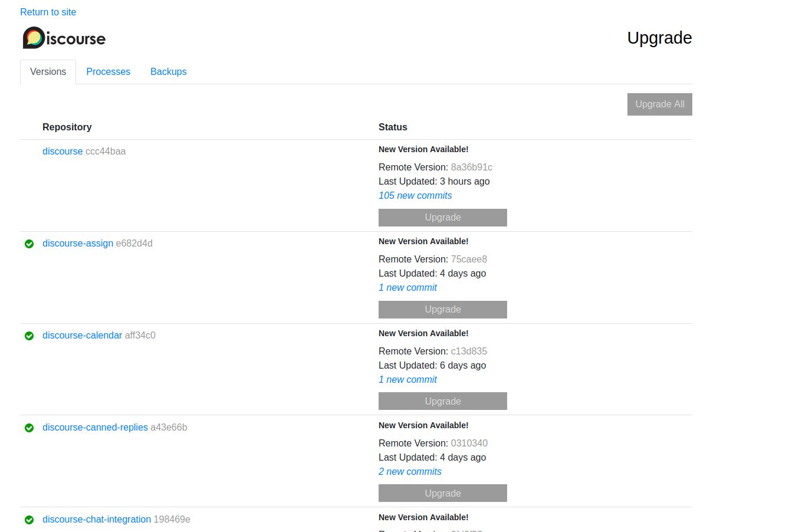Switch to the Processes tab

pos(108,71)
